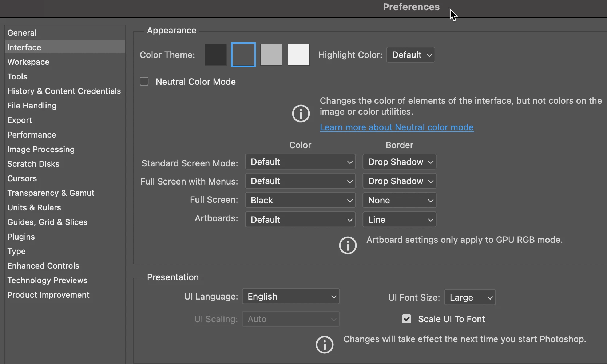Open Standard Screen Mode color dropdown
The width and height of the screenshot is (607, 364).
300,162
